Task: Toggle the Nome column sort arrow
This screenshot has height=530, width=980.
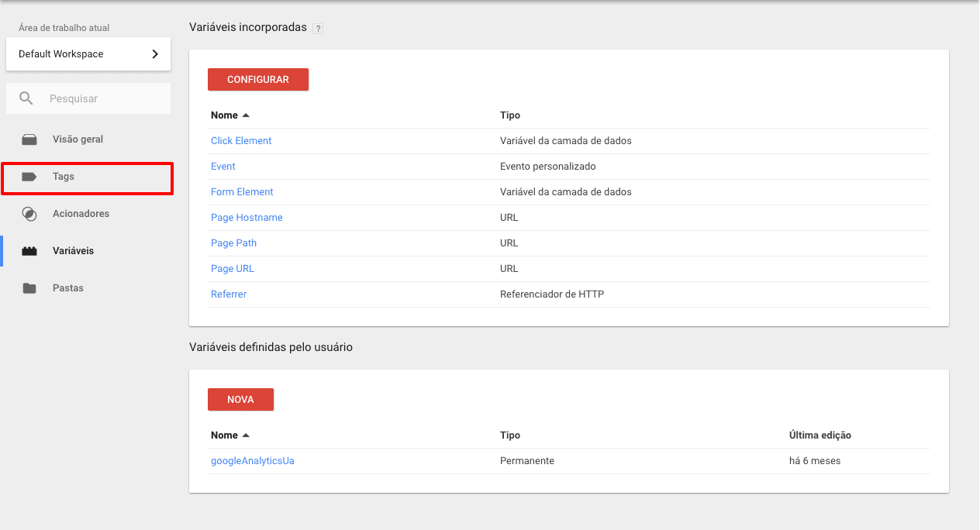Action: (x=247, y=115)
